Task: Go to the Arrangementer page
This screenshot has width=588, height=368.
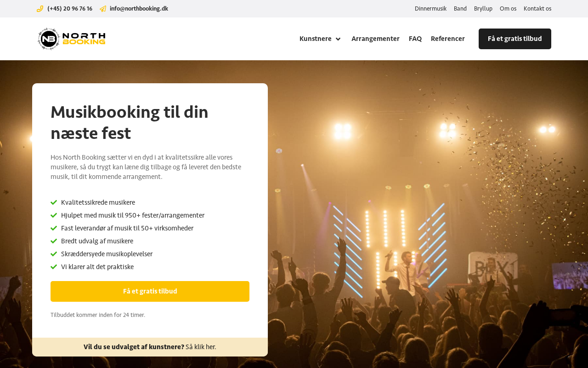Action: (x=375, y=39)
